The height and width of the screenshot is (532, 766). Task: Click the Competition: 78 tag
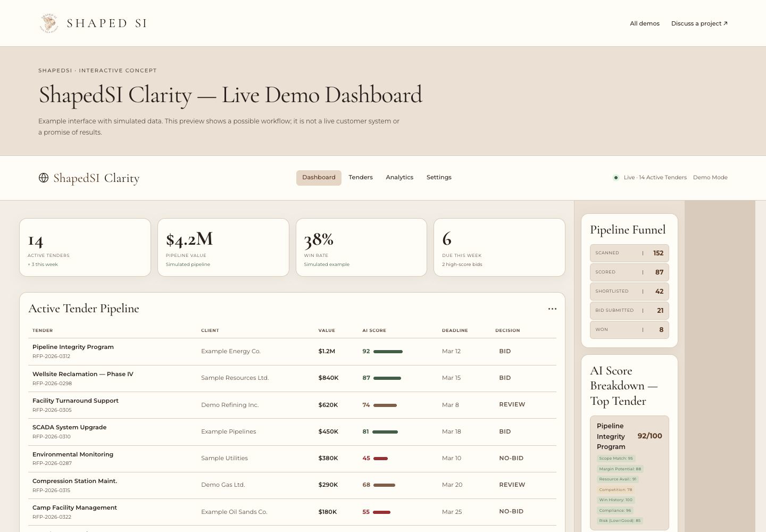[615, 489]
